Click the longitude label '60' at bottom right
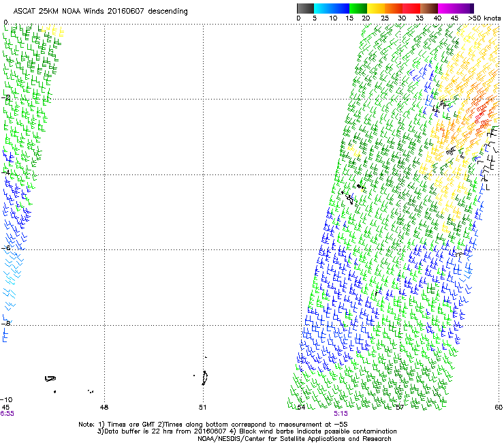The height and width of the screenshot is (443, 504). pyautogui.click(x=499, y=408)
